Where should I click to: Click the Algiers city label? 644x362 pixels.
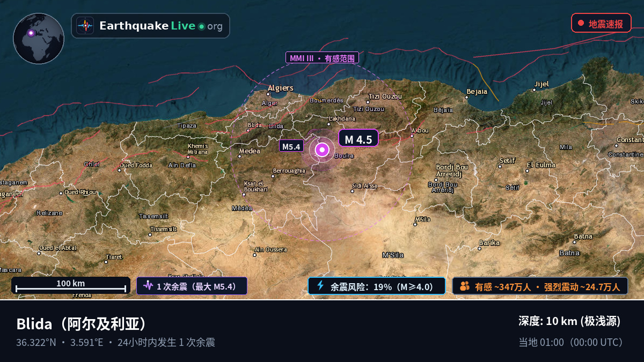tap(281, 88)
